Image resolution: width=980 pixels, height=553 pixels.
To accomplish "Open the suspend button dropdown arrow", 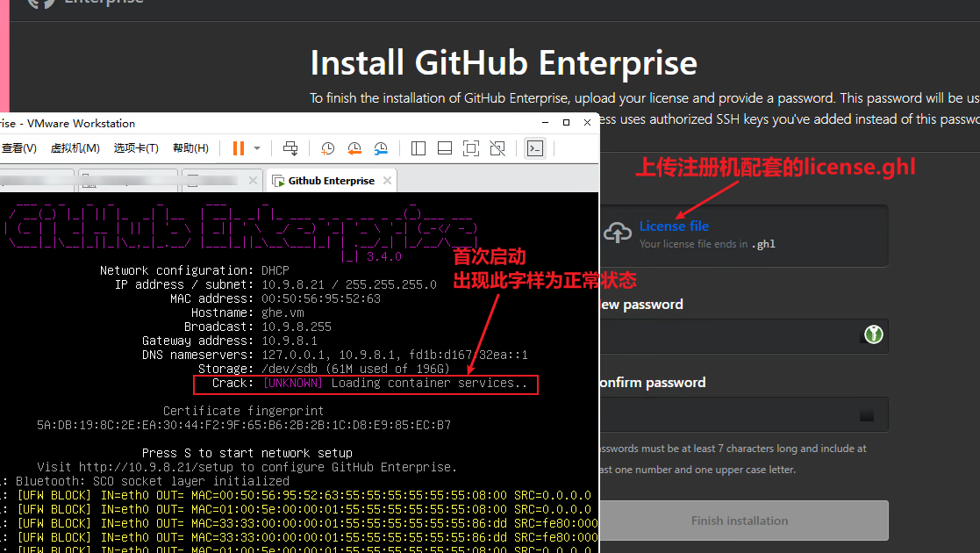I will point(257,148).
